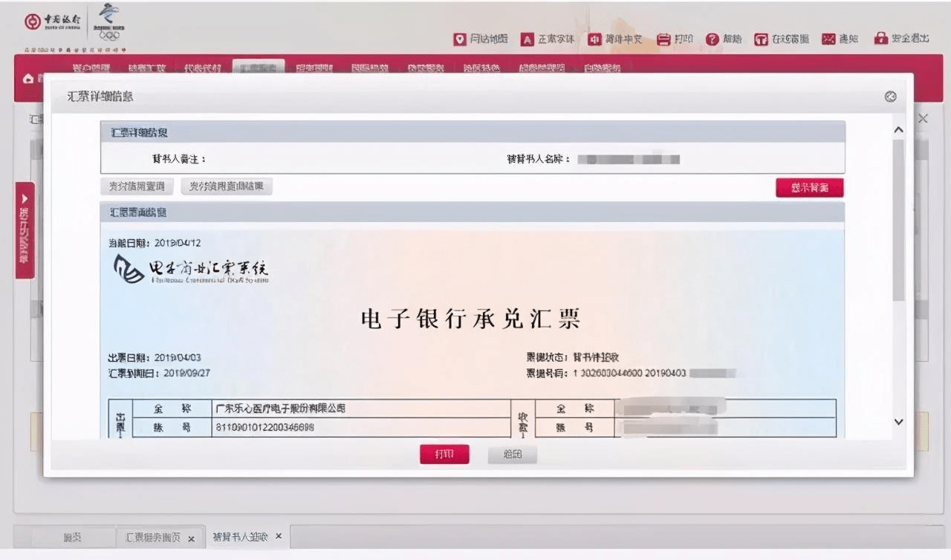Click the red button at right above draft face section
The width and height of the screenshot is (951, 560).
810,188
